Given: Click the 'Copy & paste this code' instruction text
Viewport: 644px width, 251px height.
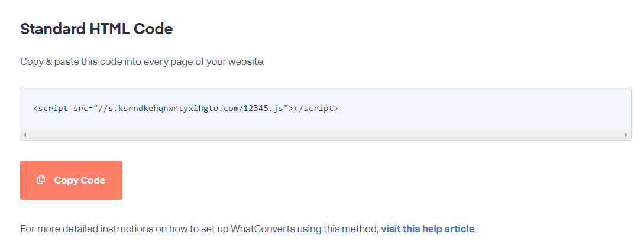Looking at the screenshot, I should tap(143, 63).
